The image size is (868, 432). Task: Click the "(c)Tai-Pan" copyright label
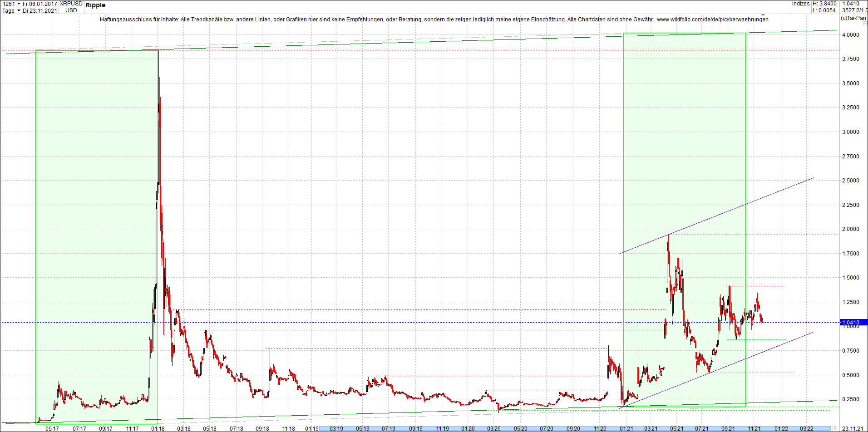[x=853, y=18]
